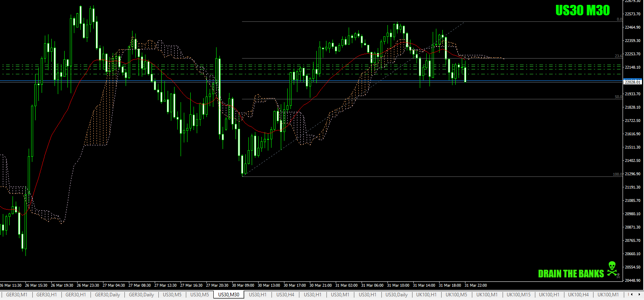644x300 pixels.
Task: Click the 22573.70 price axis label
Action: pyautogui.click(x=633, y=14)
